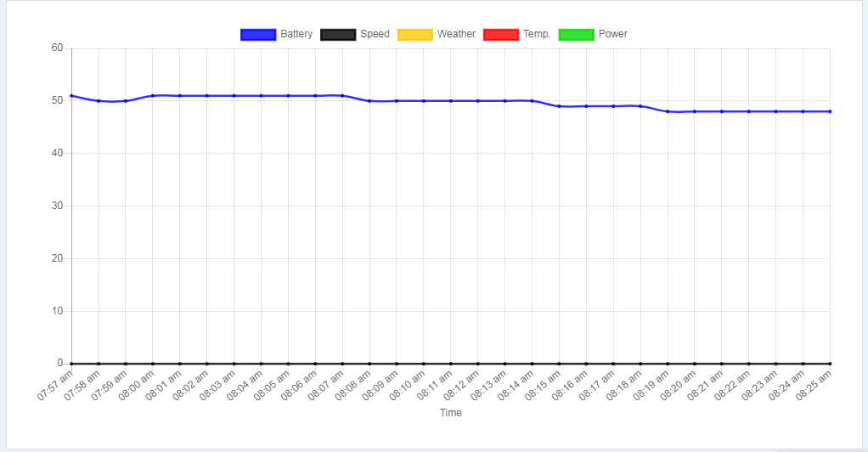Toggle the Speed series via its label

click(375, 34)
